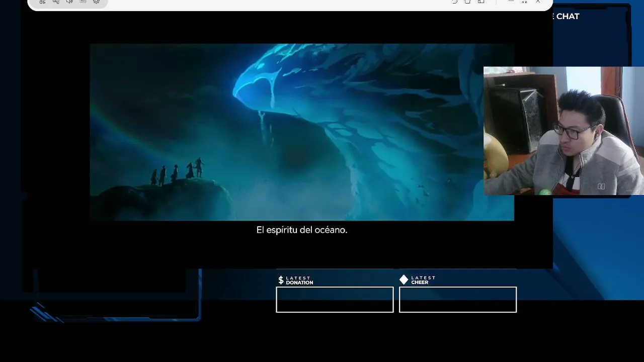Click the Latest Cheer box
Image resolution: width=644 pixels, height=362 pixels.
coord(458,300)
